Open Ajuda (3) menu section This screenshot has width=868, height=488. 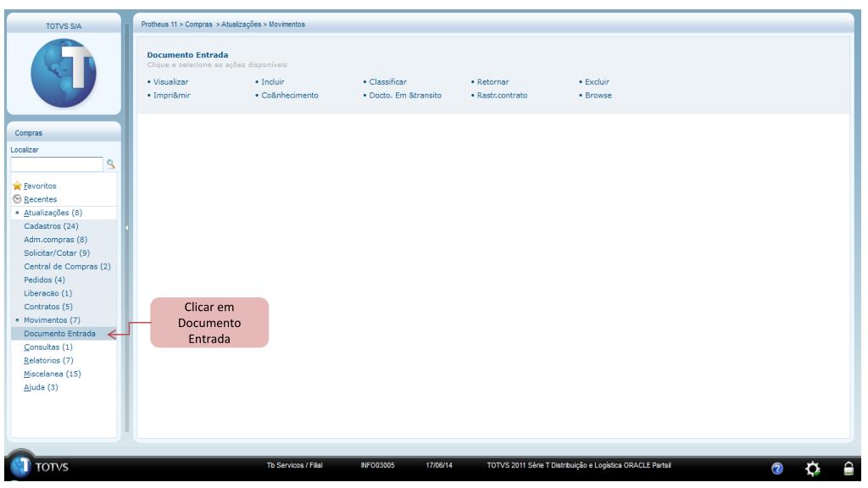[x=41, y=387]
